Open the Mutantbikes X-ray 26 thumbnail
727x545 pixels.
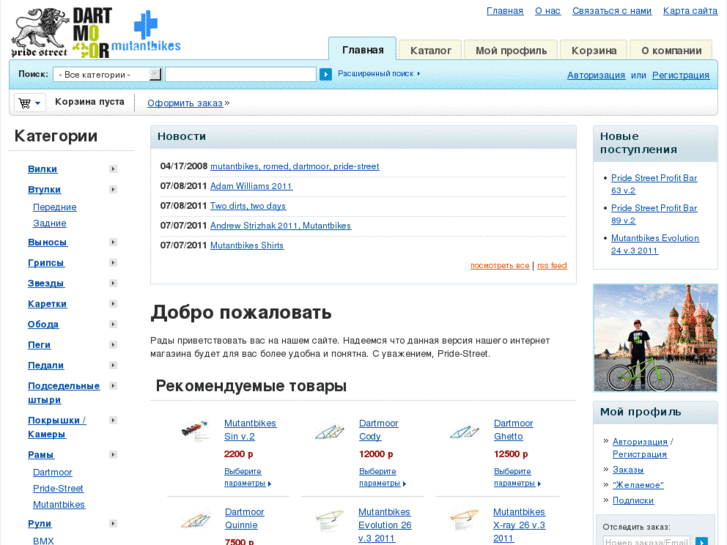[464, 519]
